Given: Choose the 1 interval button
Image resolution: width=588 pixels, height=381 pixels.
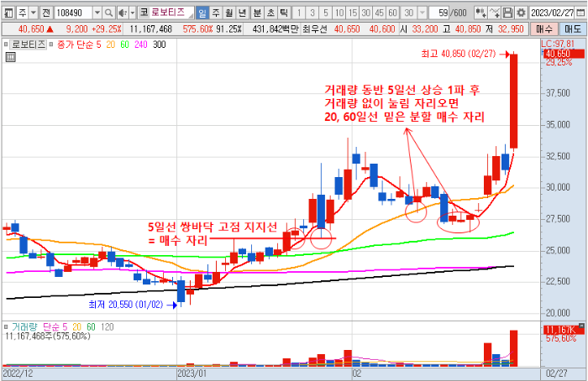Looking at the screenshot, I should (x=299, y=13).
